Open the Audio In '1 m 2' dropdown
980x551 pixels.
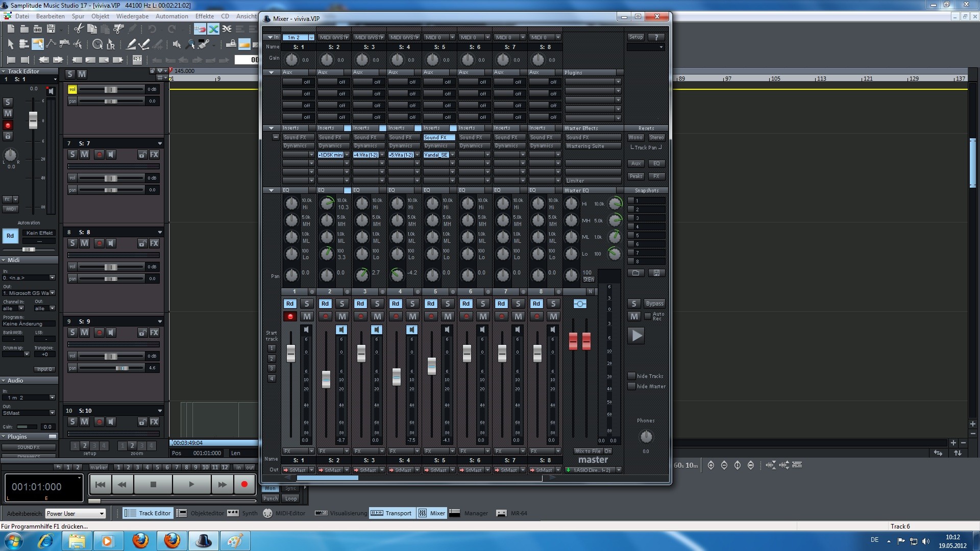point(29,397)
